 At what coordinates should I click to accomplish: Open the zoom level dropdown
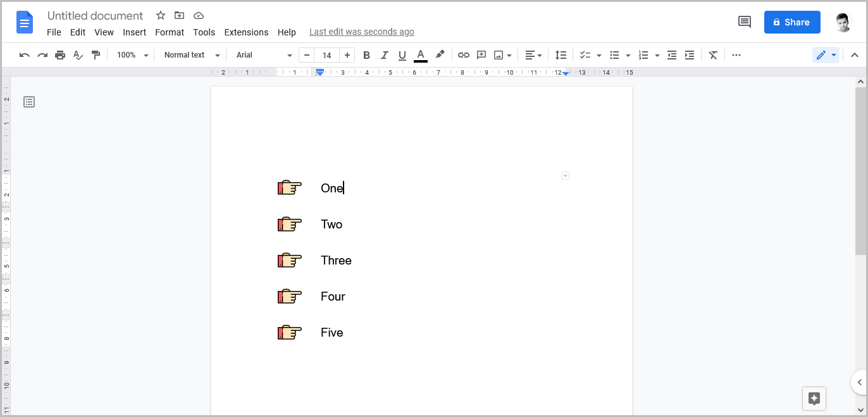tap(130, 55)
